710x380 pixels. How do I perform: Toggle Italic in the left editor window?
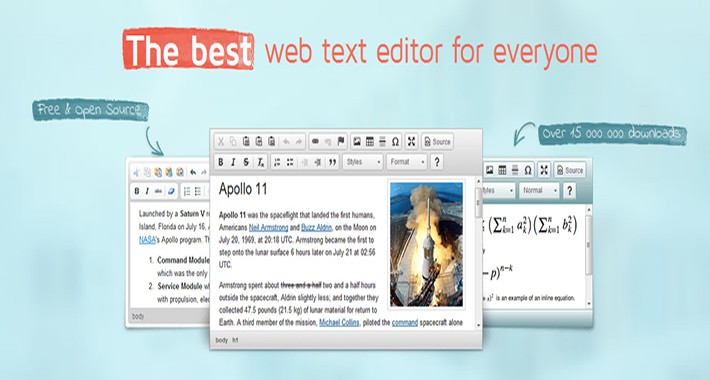pyautogui.click(x=147, y=192)
